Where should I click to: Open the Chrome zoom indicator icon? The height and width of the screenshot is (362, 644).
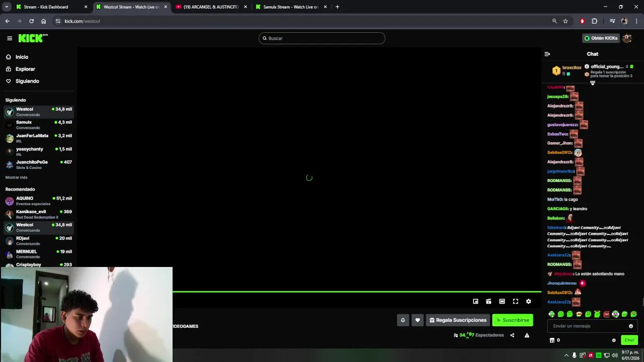coord(554,21)
